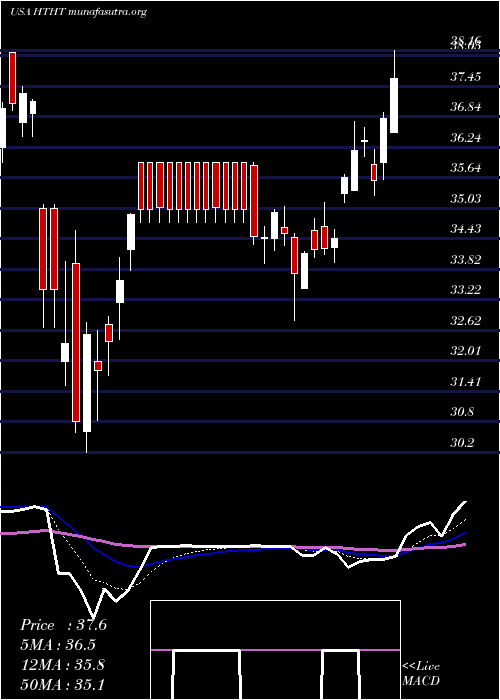Click the 35.03 price level label
The image size is (500, 700).
point(466,199)
